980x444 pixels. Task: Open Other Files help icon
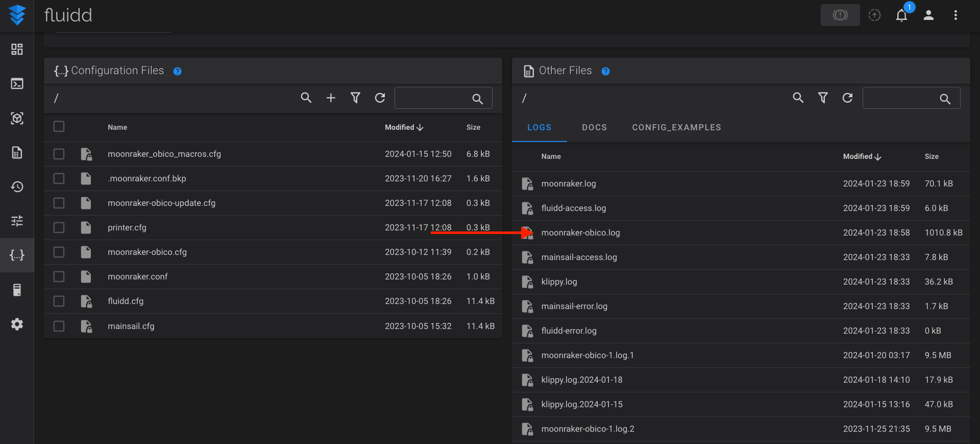coord(605,71)
